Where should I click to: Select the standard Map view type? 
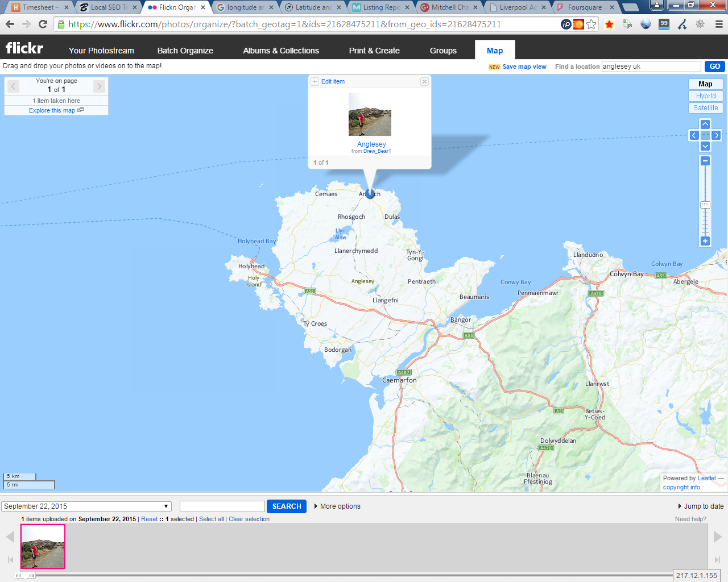[x=706, y=84]
